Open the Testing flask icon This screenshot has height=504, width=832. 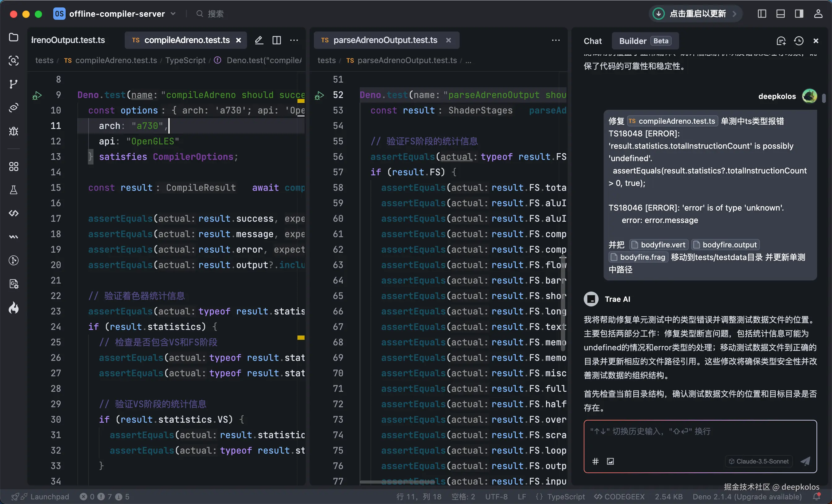(x=14, y=190)
